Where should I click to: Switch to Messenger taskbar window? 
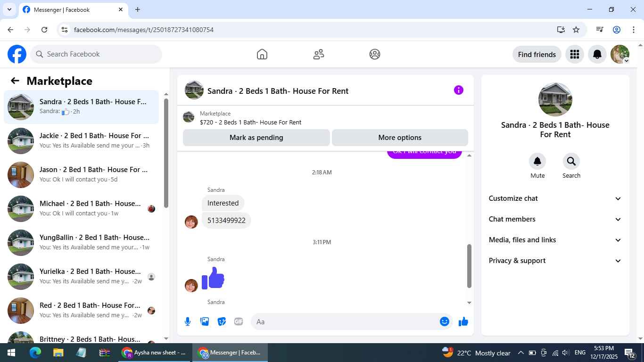tap(230, 353)
